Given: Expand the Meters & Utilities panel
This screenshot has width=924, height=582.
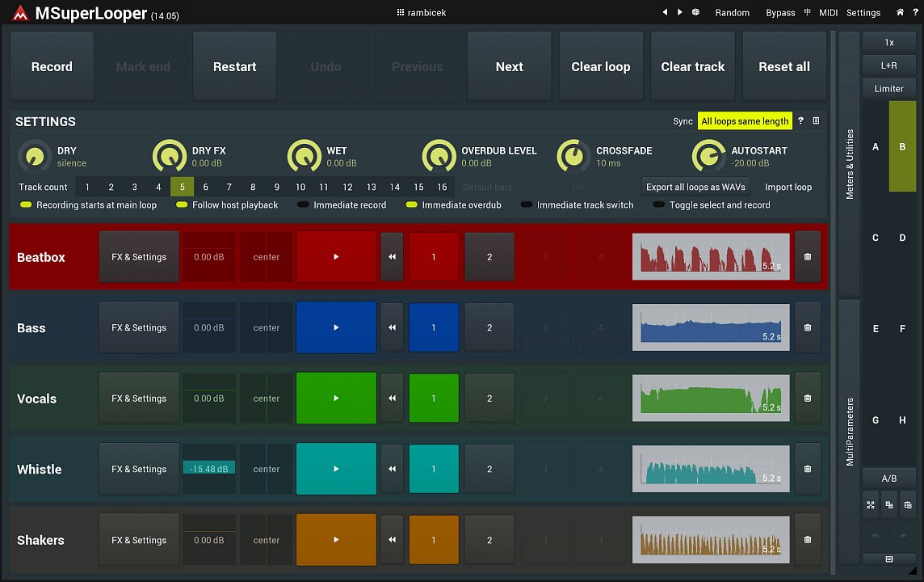Looking at the screenshot, I should coord(849,162).
